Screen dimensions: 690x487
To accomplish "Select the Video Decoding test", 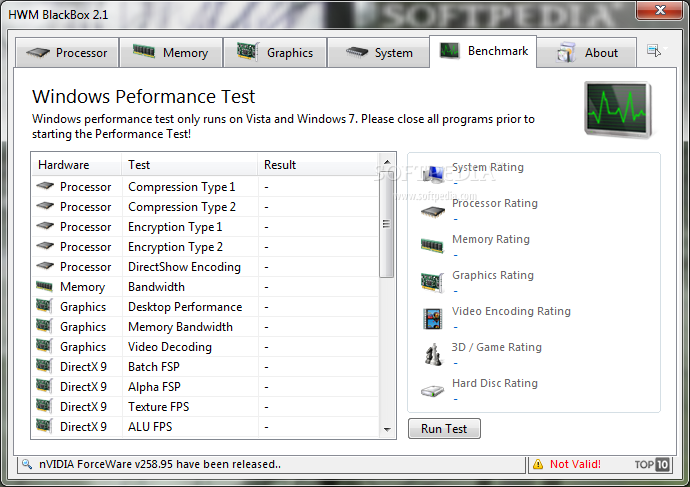I will point(205,347).
